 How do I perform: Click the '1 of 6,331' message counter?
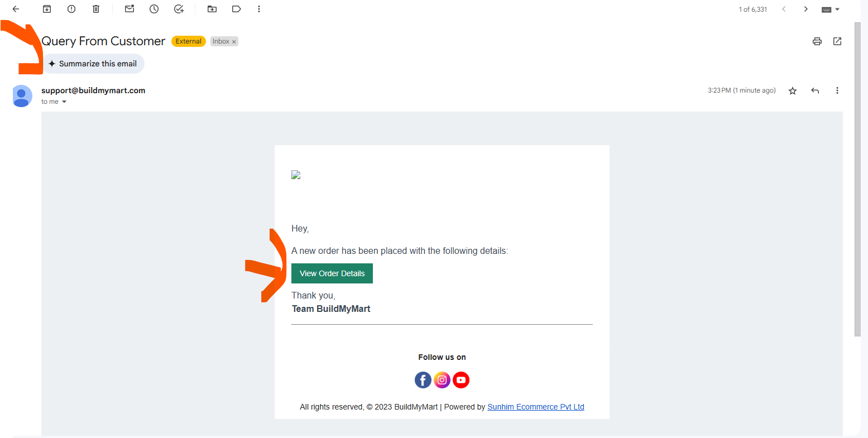pyautogui.click(x=753, y=9)
